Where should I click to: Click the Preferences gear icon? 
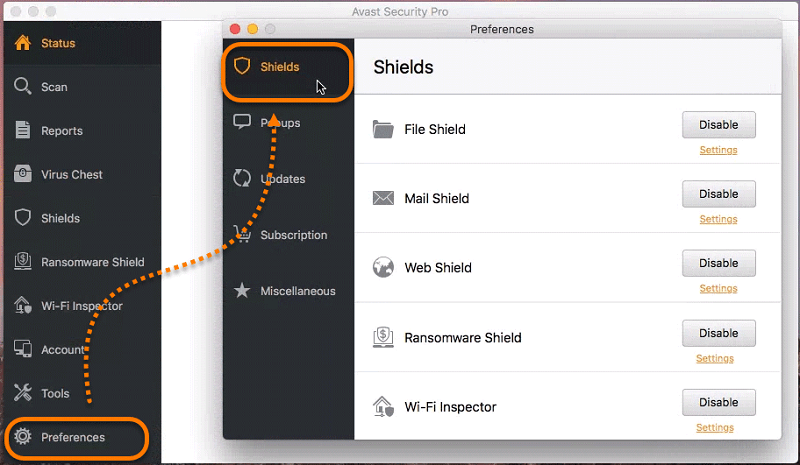pyautogui.click(x=22, y=436)
